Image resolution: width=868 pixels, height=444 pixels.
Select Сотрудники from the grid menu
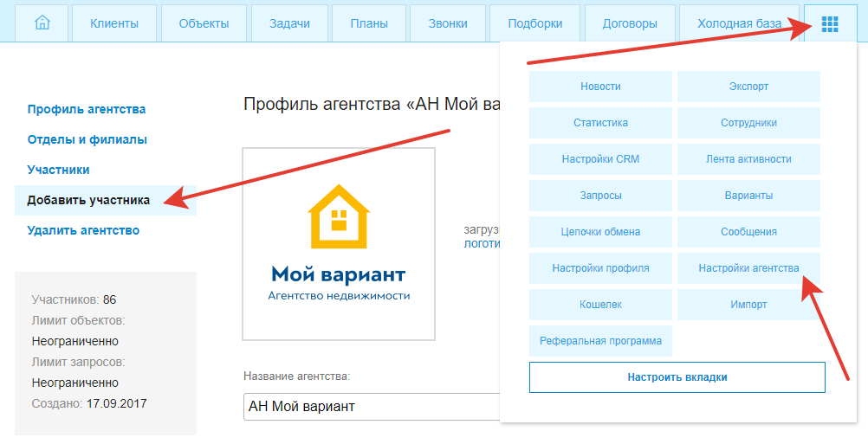click(x=748, y=123)
